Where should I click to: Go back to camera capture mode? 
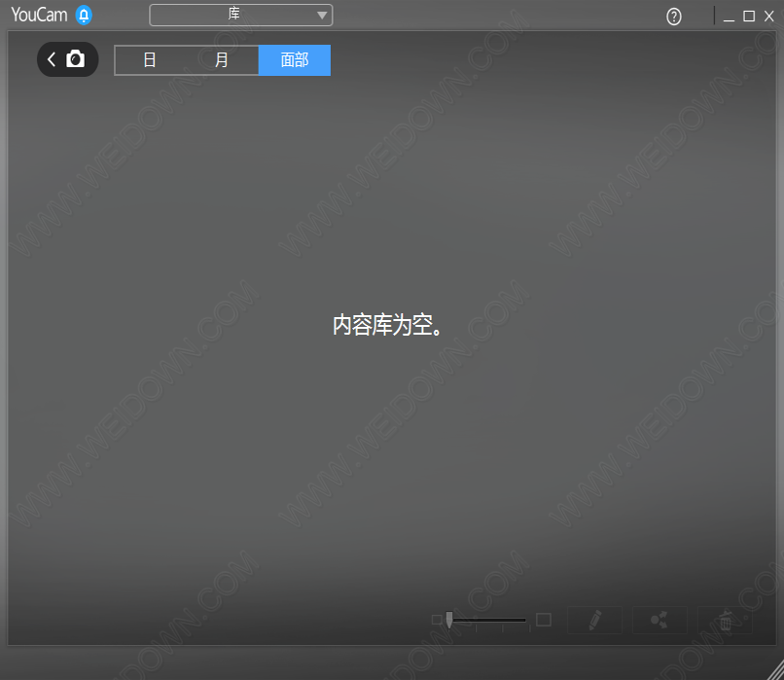click(67, 59)
